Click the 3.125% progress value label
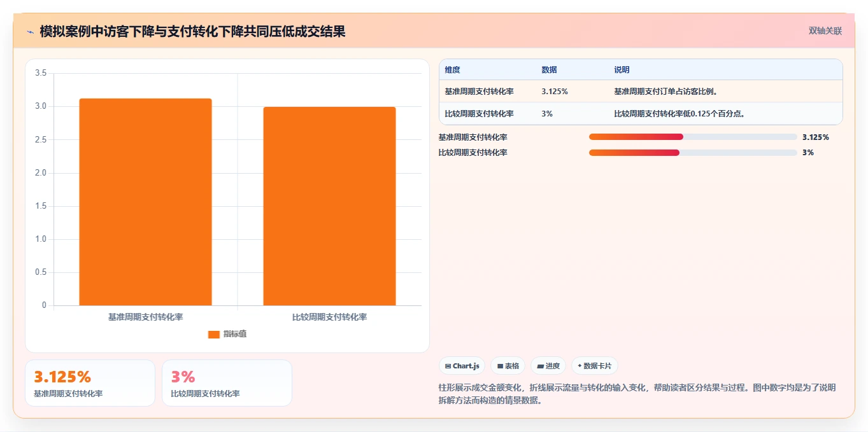The image size is (868, 432). [x=816, y=137]
